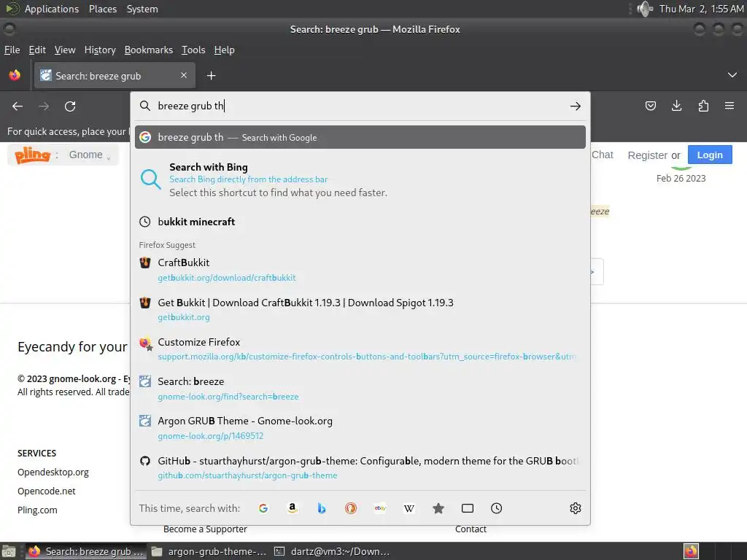This screenshot has height=560, width=747.
Task: Click the Firefox taskbar entry 'Search: breeze grub'
Action: pos(86,551)
